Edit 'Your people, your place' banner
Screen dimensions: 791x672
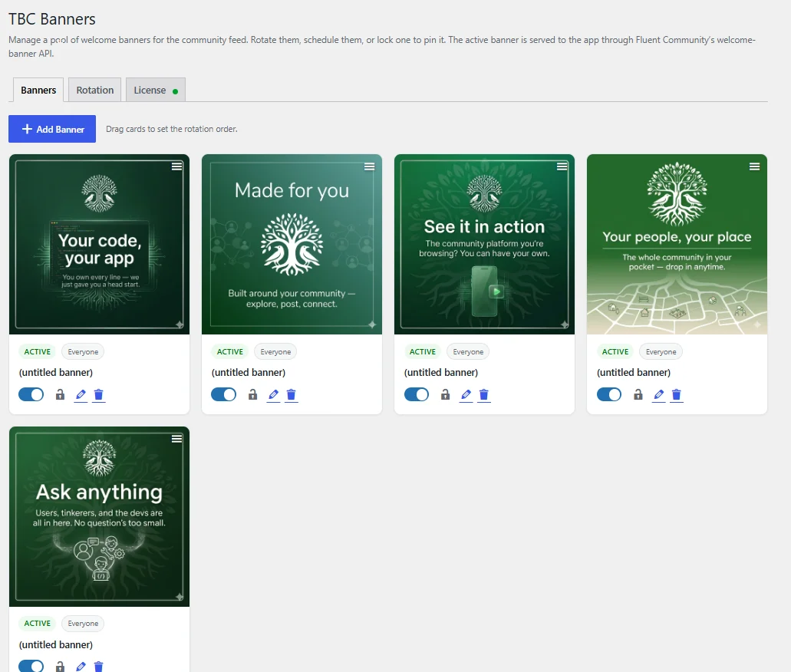click(x=659, y=394)
